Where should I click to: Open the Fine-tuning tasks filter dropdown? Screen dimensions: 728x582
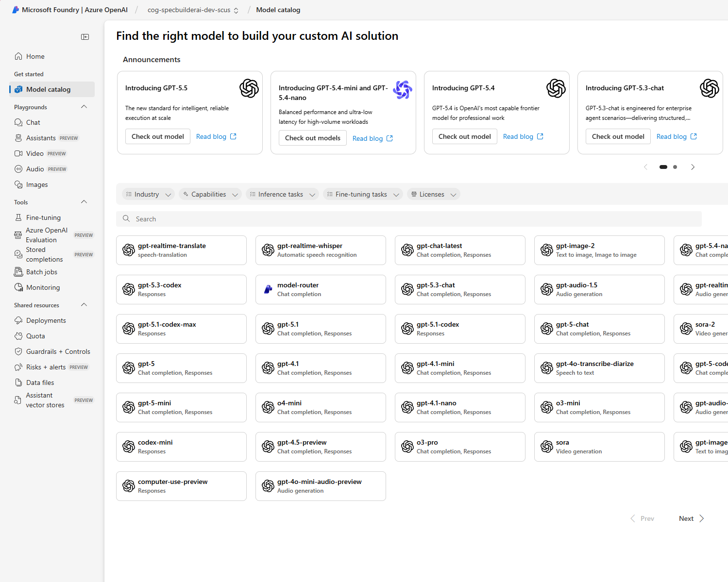pos(363,194)
